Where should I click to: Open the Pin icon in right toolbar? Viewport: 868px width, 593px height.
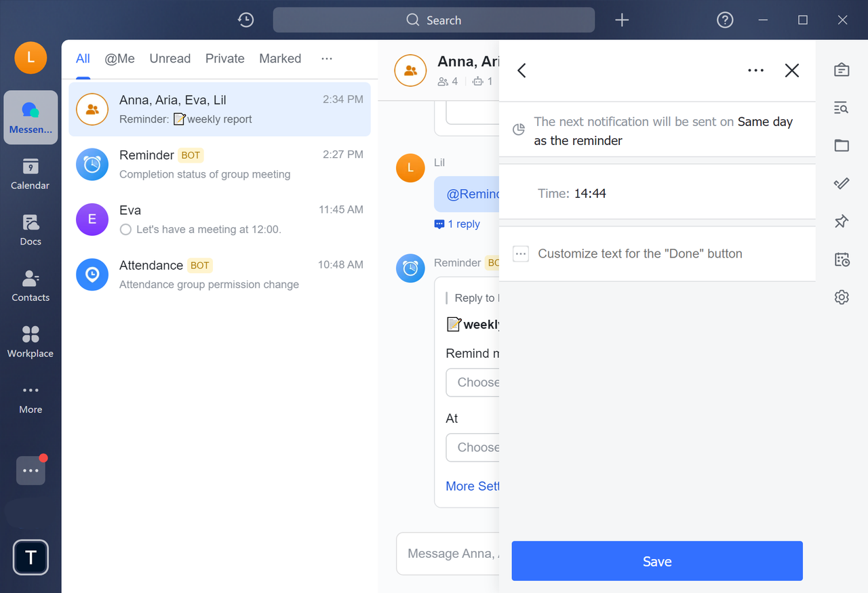842,222
